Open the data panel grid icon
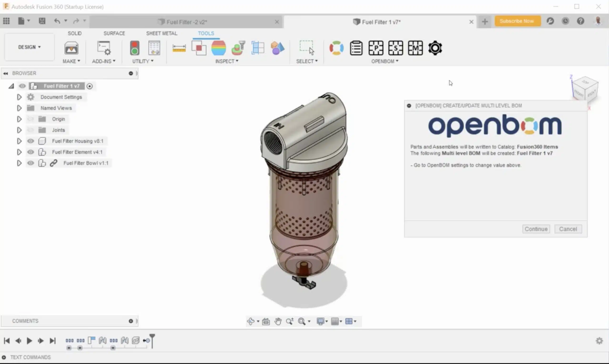The width and height of the screenshot is (609, 364). (x=6, y=21)
